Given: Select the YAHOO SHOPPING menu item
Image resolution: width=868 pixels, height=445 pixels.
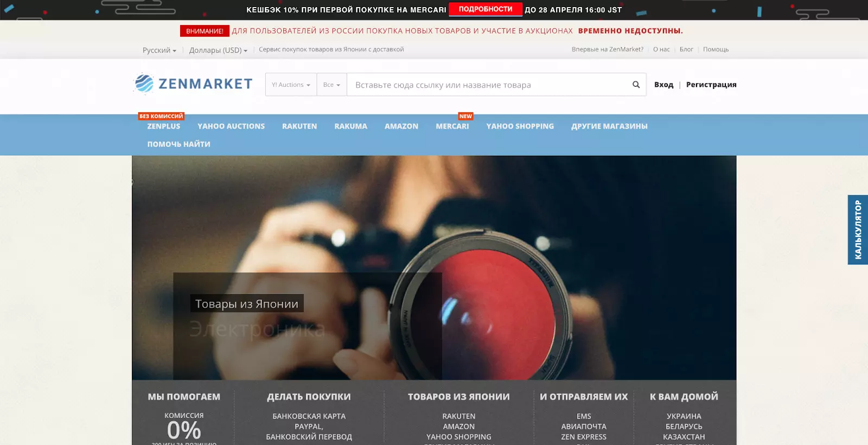Looking at the screenshot, I should tap(520, 126).
